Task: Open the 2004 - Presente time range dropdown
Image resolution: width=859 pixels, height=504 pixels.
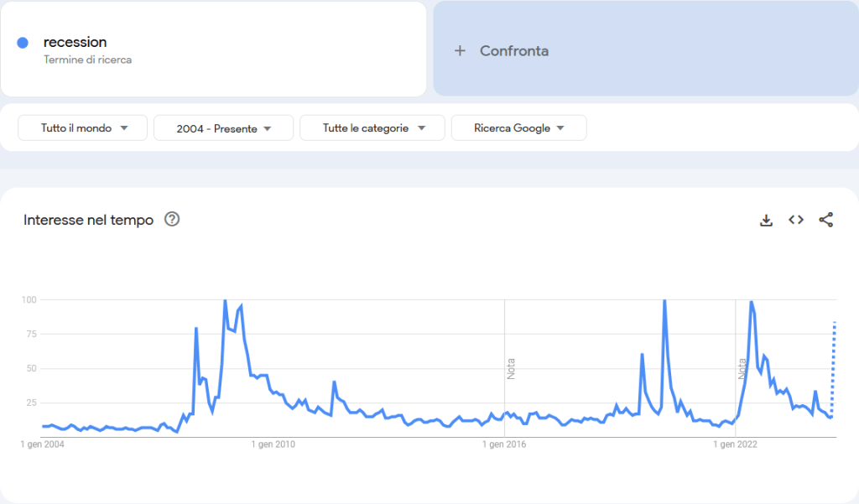Action: pyautogui.click(x=223, y=128)
